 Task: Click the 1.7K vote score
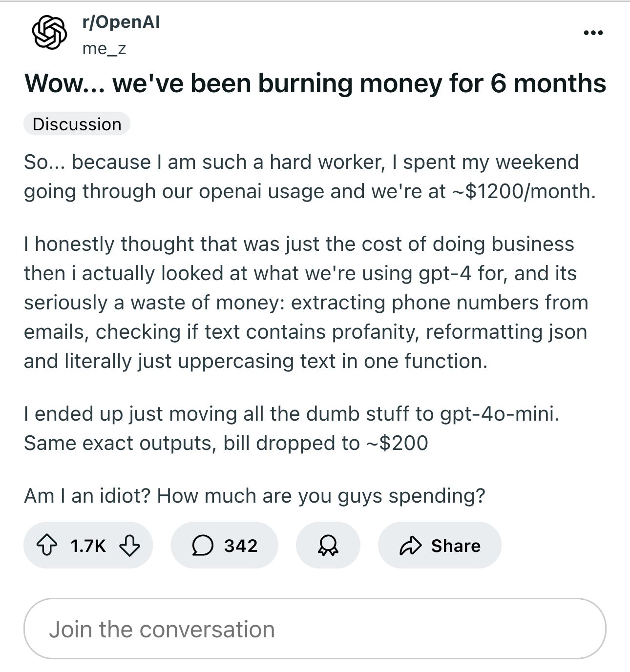88,545
